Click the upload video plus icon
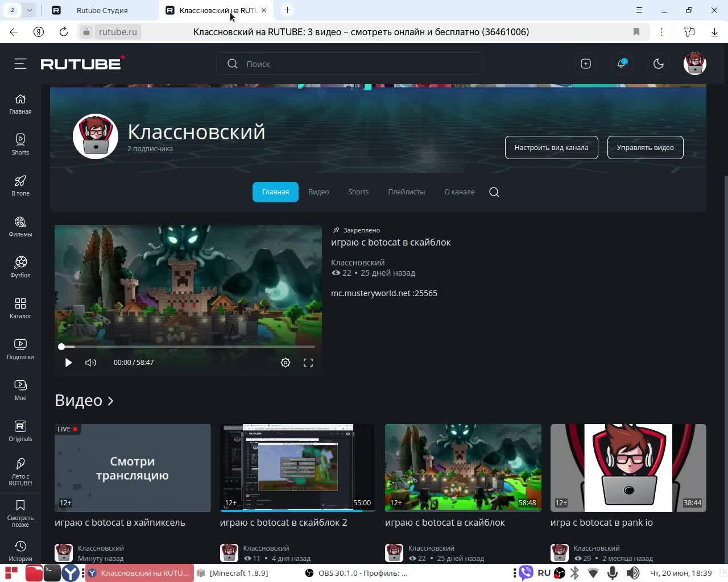 (x=586, y=64)
